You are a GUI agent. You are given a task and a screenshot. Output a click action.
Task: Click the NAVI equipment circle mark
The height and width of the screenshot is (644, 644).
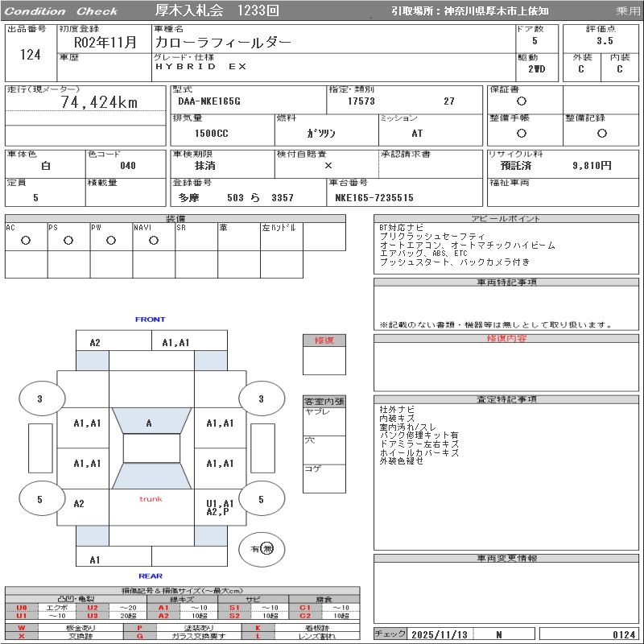[154, 240]
